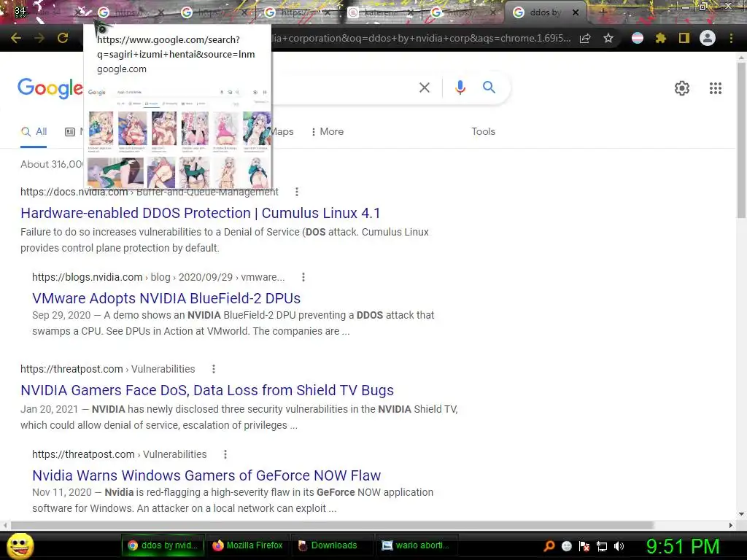Start a voice search with the microphone

460,87
